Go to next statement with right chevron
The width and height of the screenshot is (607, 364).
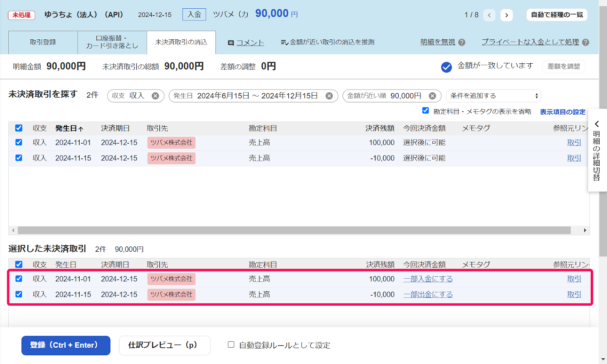point(506,15)
